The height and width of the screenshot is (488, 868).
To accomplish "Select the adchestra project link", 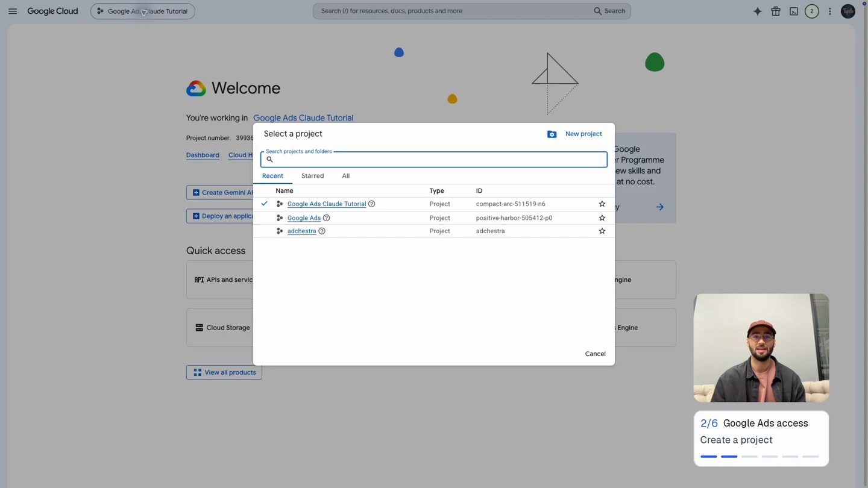I will [301, 231].
